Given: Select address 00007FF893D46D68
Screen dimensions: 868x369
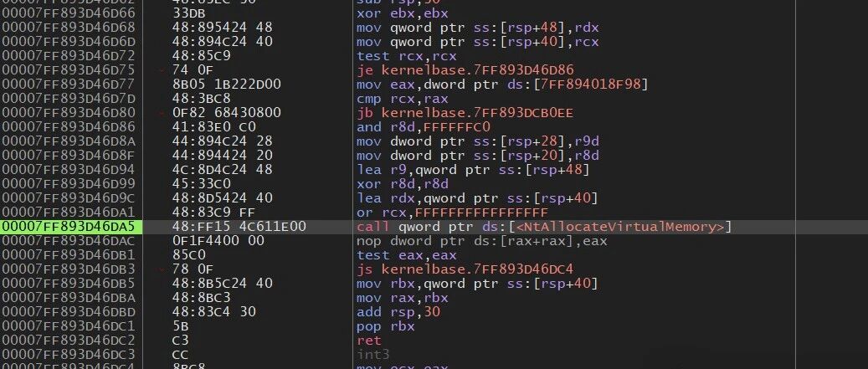Looking at the screenshot, I should [69, 28].
